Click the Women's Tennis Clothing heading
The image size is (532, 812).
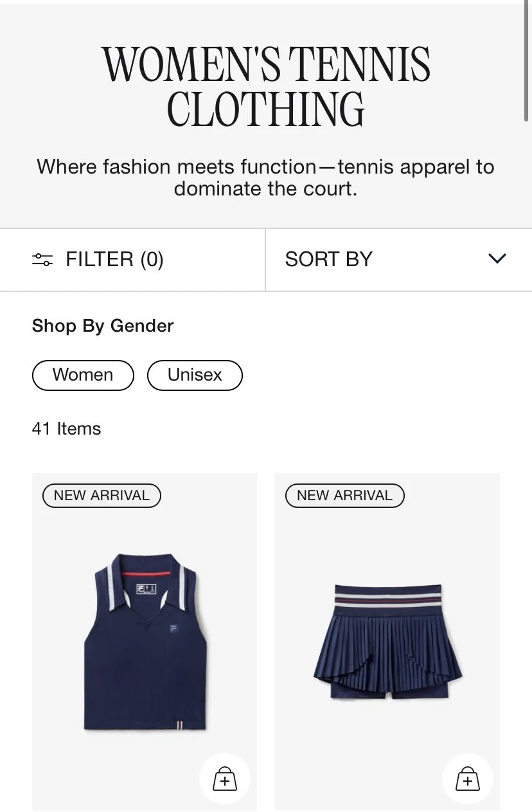click(x=266, y=87)
